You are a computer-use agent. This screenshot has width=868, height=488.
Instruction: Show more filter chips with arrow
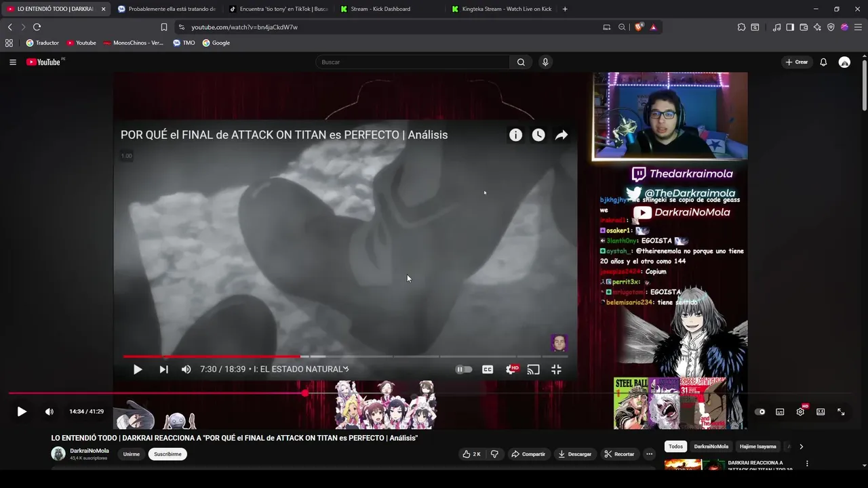pyautogui.click(x=801, y=447)
